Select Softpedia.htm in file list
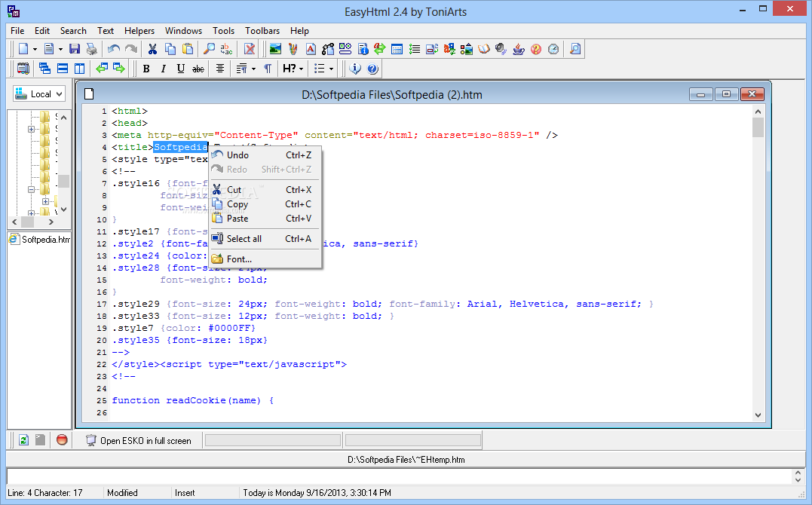 point(40,239)
